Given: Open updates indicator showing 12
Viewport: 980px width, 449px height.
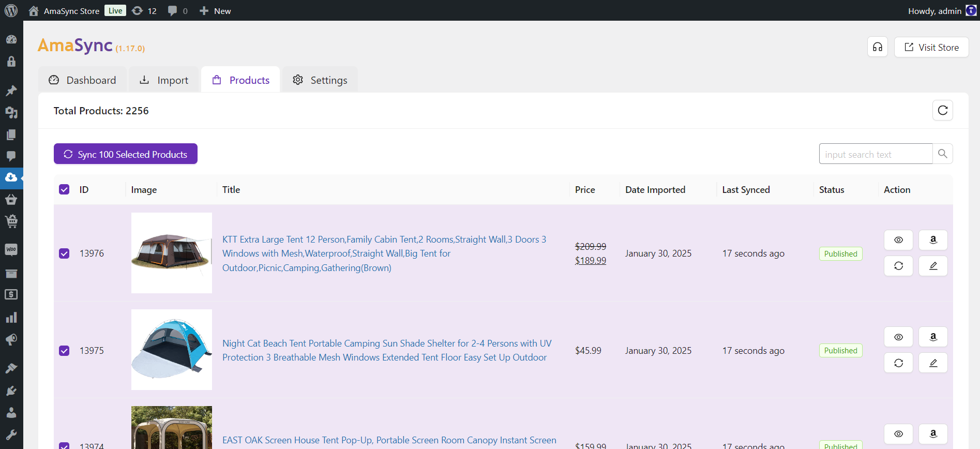Looking at the screenshot, I should tap(144, 11).
